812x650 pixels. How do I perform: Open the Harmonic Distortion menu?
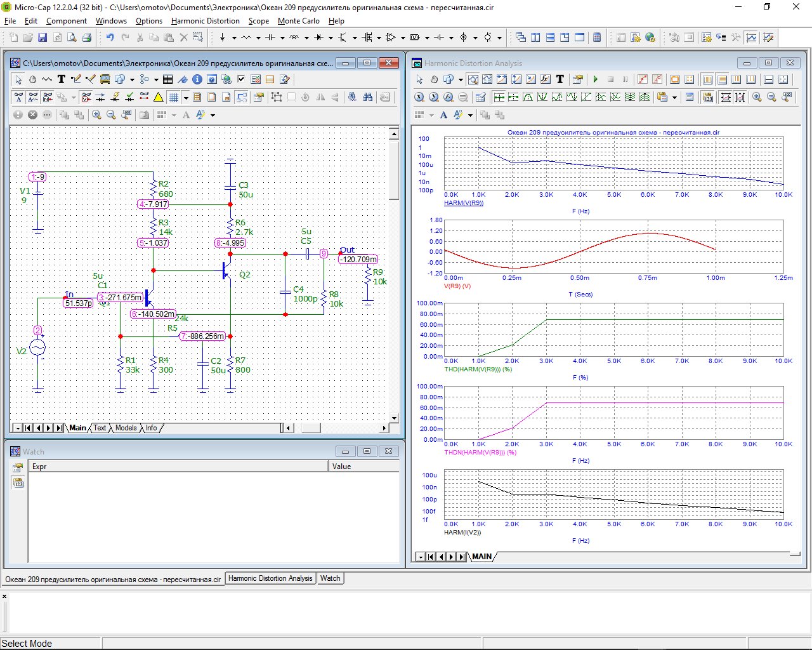(x=206, y=21)
